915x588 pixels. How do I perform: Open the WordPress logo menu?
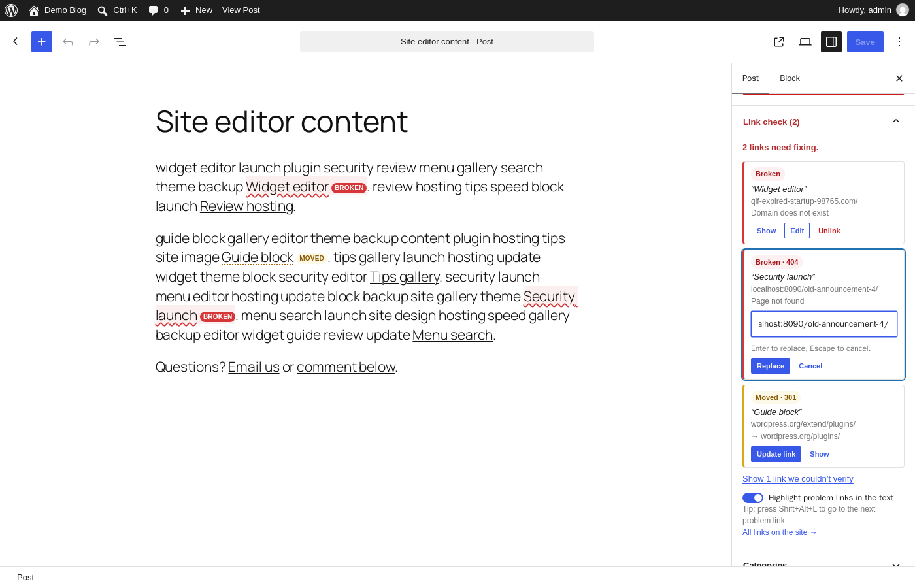(x=11, y=10)
